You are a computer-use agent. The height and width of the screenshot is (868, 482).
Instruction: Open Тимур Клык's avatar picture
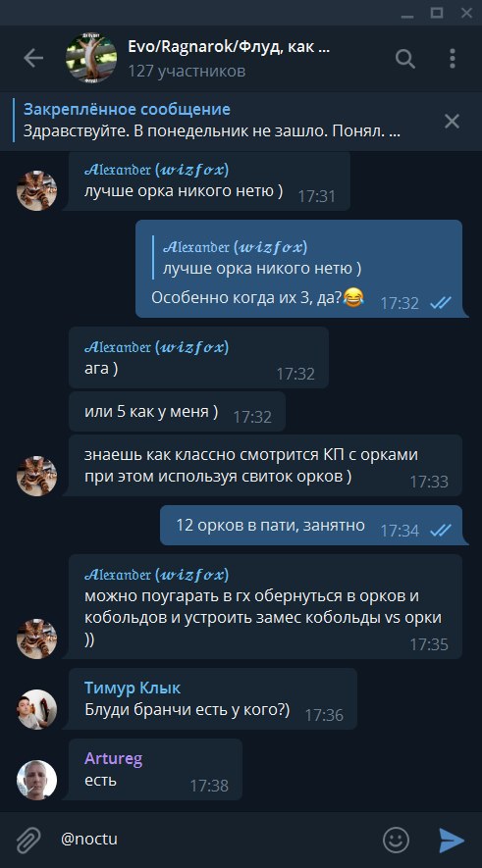pos(36,709)
